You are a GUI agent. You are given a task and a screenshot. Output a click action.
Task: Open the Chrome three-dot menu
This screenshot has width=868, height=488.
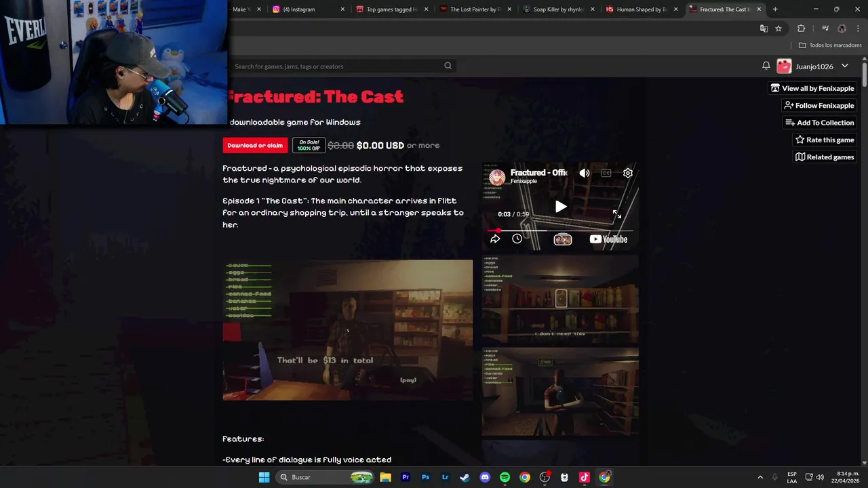pyautogui.click(x=858, y=28)
